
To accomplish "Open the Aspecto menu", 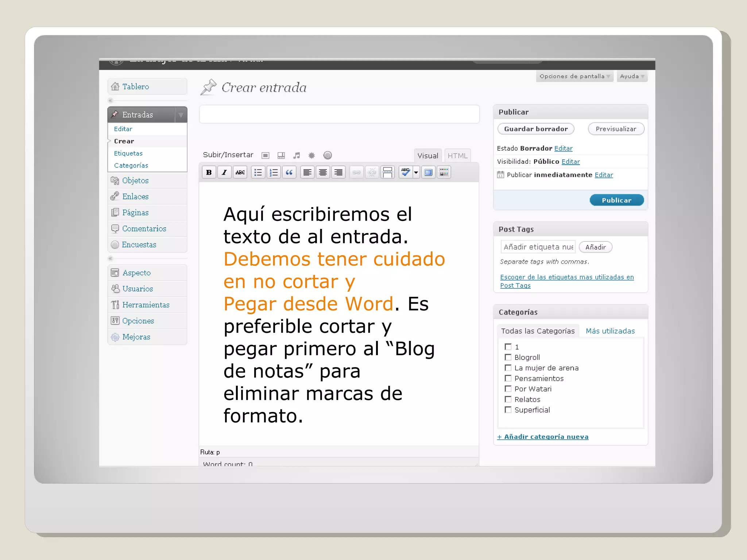I will (x=147, y=273).
